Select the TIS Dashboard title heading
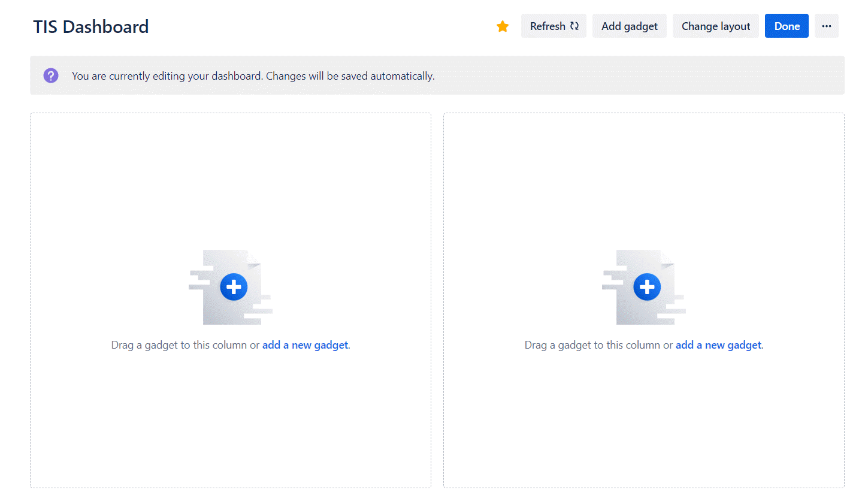868x499 pixels. tap(91, 27)
